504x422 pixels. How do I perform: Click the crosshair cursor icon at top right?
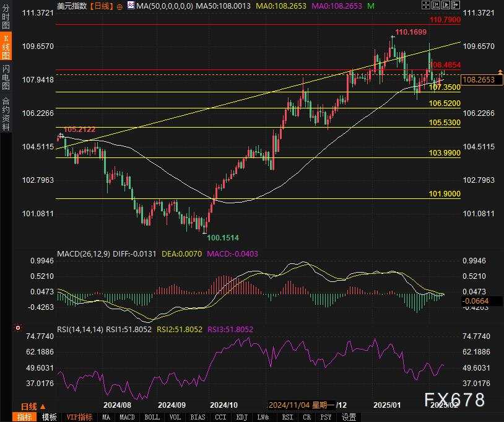click(x=425, y=4)
